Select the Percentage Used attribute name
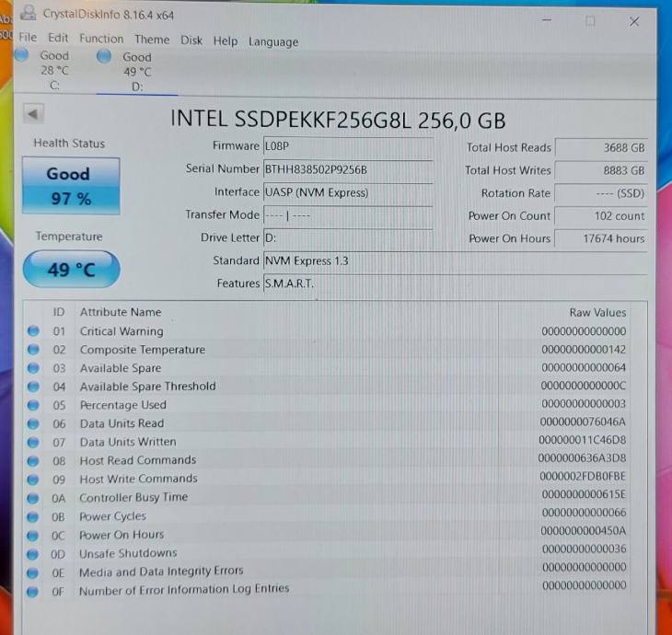This screenshot has width=672, height=635. [x=123, y=405]
